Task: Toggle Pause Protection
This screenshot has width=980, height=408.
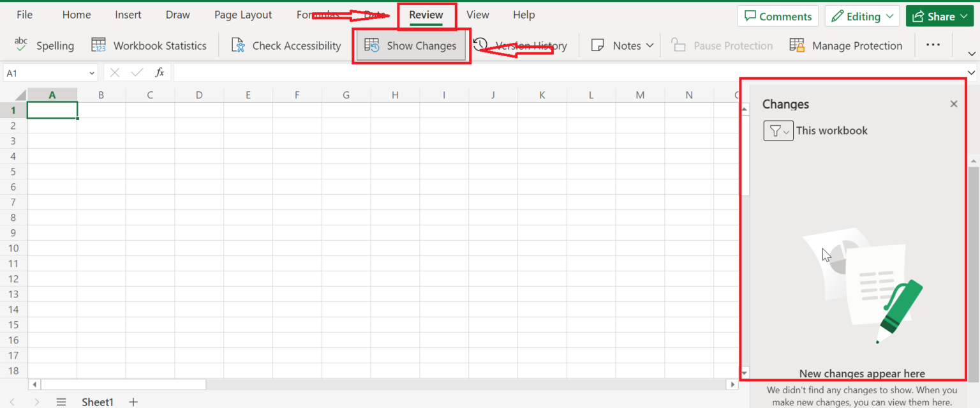Action: tap(722, 45)
